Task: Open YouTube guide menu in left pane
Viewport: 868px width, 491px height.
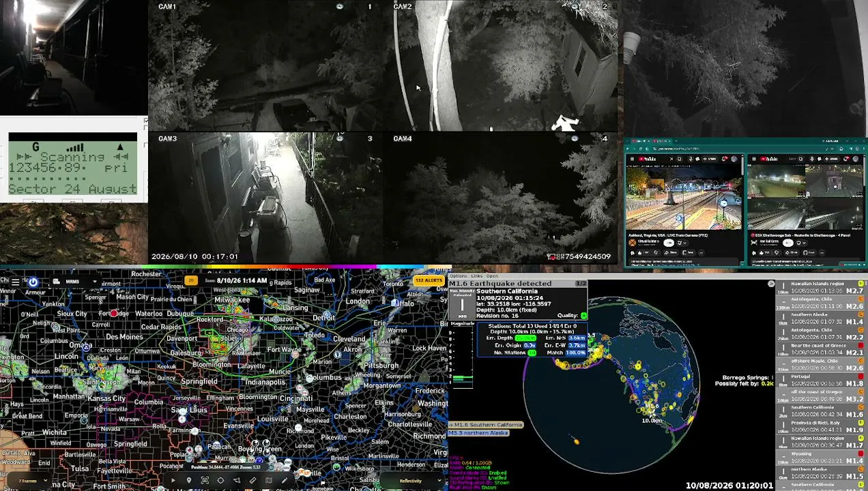Action: (x=632, y=159)
